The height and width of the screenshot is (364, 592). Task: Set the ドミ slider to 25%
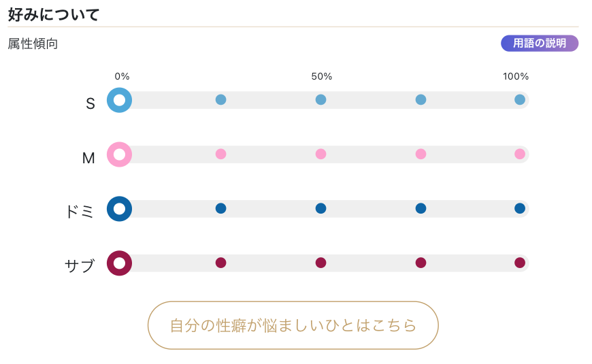point(220,208)
